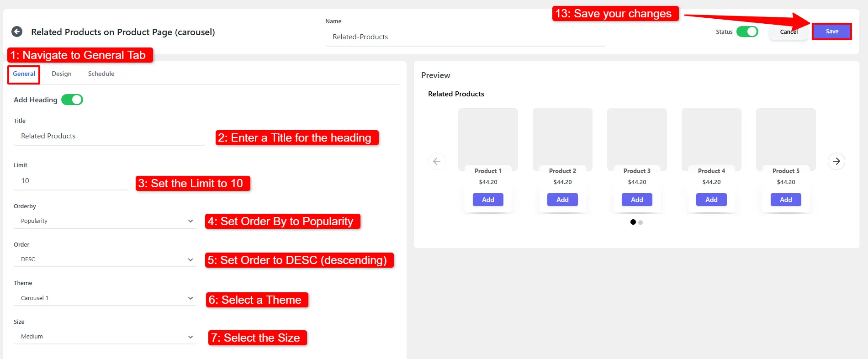Focus the Limit number field
The width and height of the screenshot is (868, 359).
click(71, 181)
